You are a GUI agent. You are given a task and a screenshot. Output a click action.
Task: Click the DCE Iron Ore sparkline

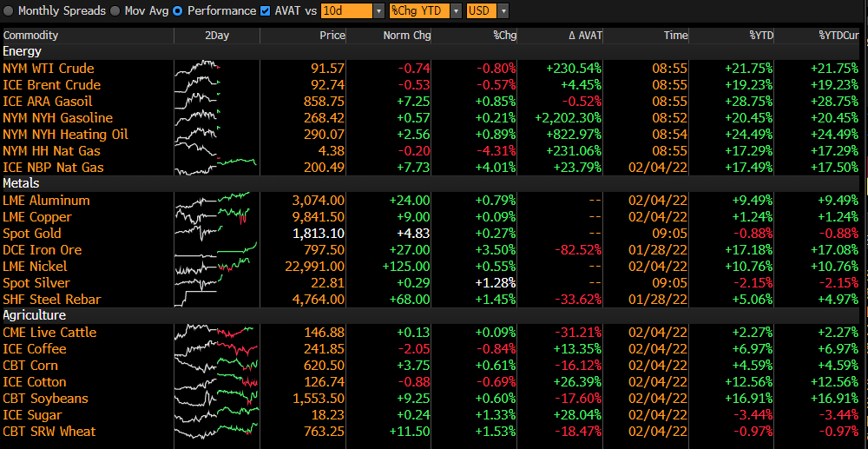[216, 250]
